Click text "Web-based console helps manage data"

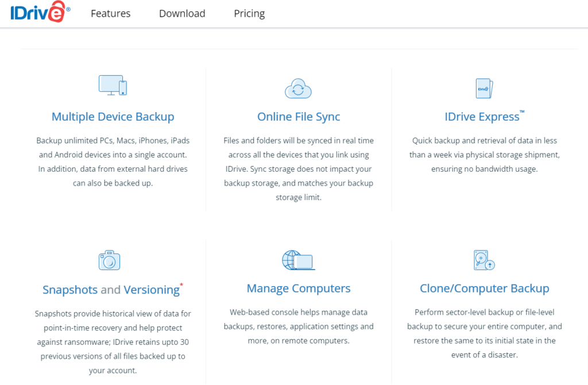tap(299, 312)
